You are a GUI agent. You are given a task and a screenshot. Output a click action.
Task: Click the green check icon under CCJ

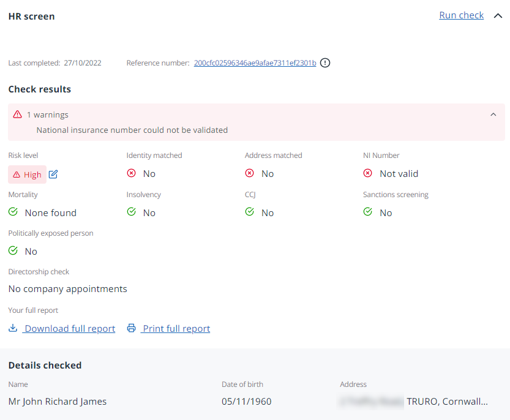249,212
